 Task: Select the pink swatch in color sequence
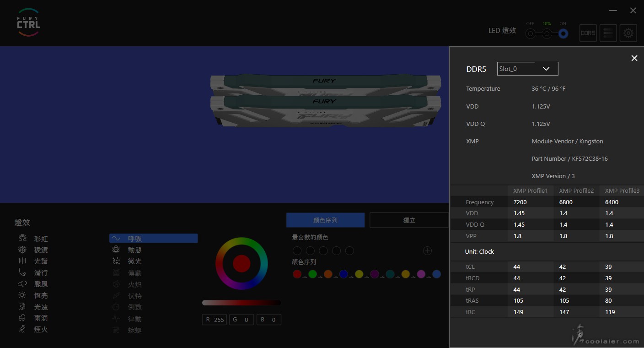pyautogui.click(x=421, y=274)
